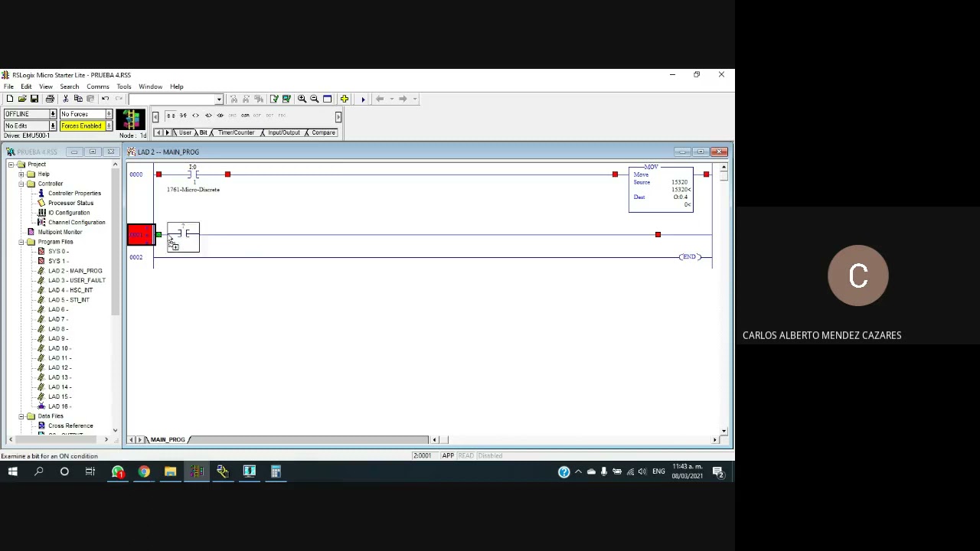Open Multipoint Monitor in project tree

tap(60, 232)
